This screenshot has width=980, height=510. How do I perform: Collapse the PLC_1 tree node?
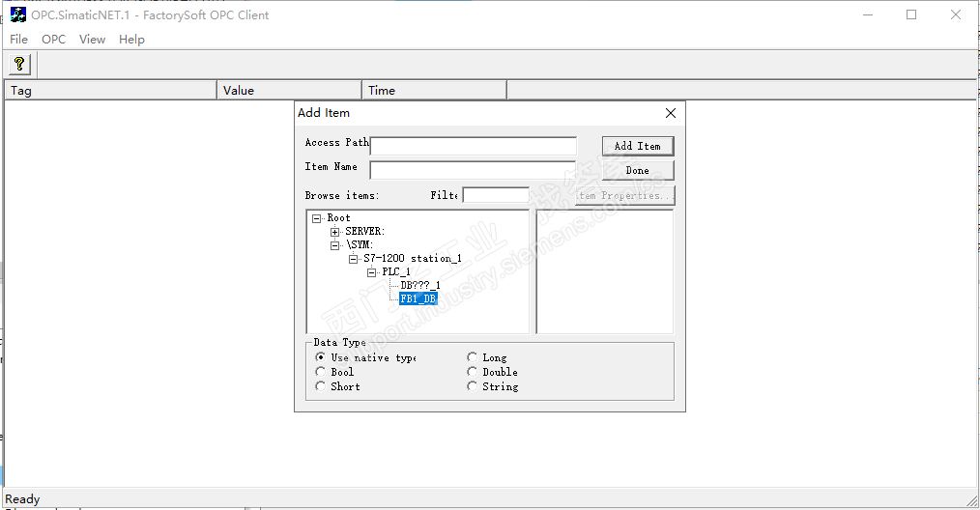tap(371, 271)
